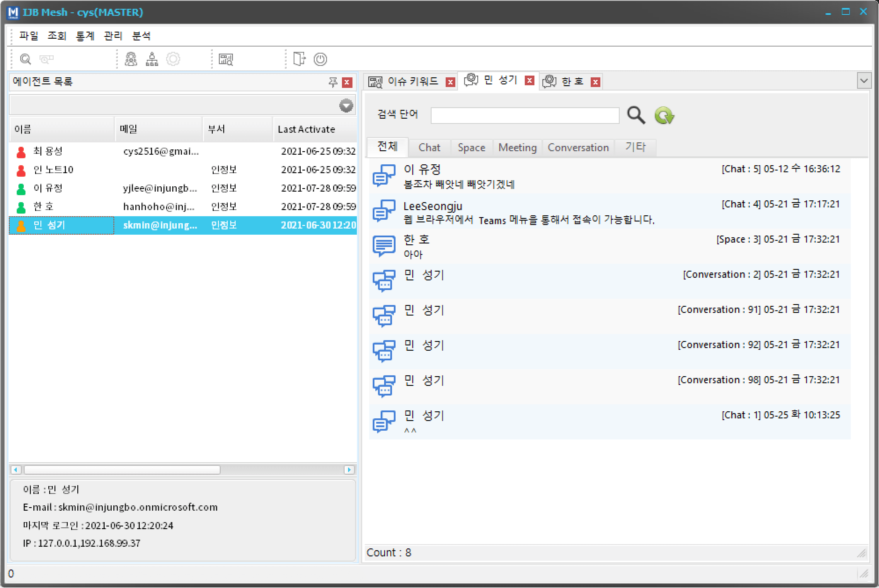Image resolution: width=879 pixels, height=588 pixels.
Task: Click space icon of 한 호 message
Action: click(x=384, y=246)
